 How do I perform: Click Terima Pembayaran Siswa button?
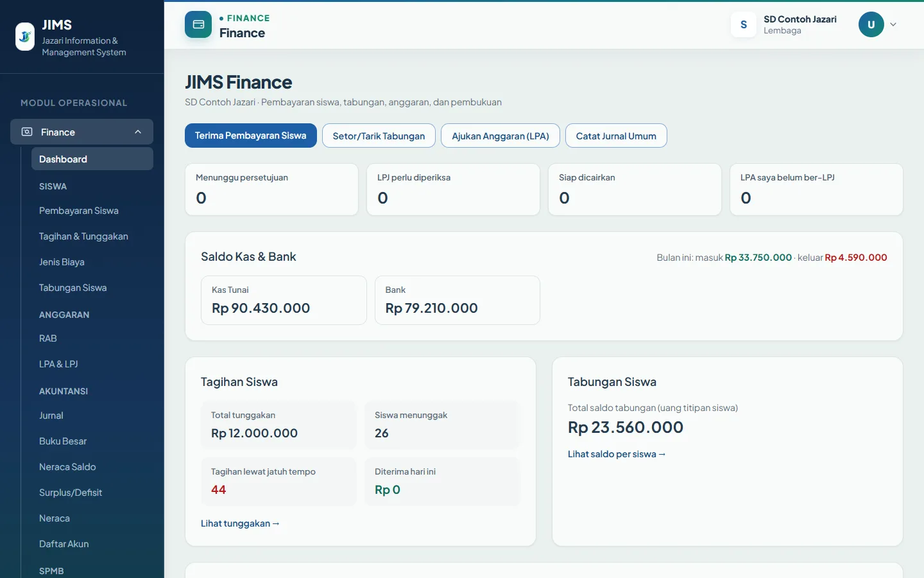pos(251,136)
